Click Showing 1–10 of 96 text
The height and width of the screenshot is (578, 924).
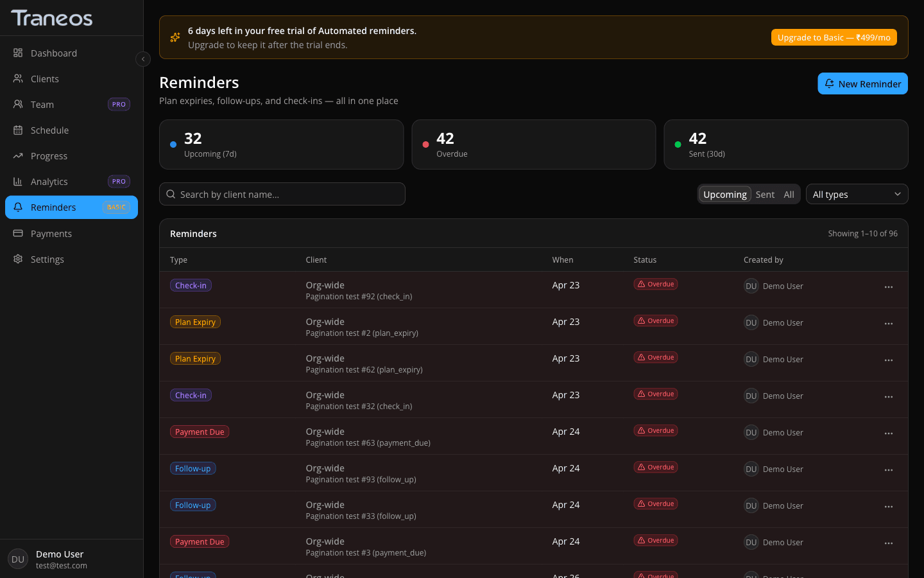[862, 233]
